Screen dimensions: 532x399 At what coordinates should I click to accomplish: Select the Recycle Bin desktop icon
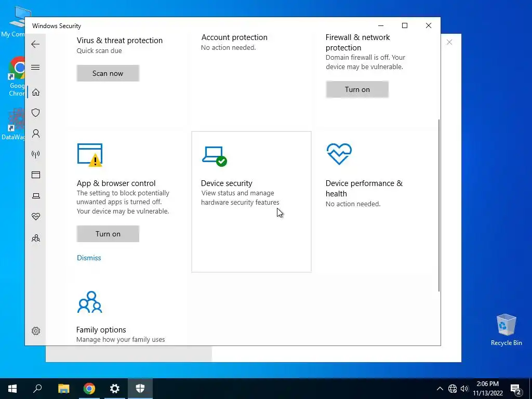tap(506, 330)
